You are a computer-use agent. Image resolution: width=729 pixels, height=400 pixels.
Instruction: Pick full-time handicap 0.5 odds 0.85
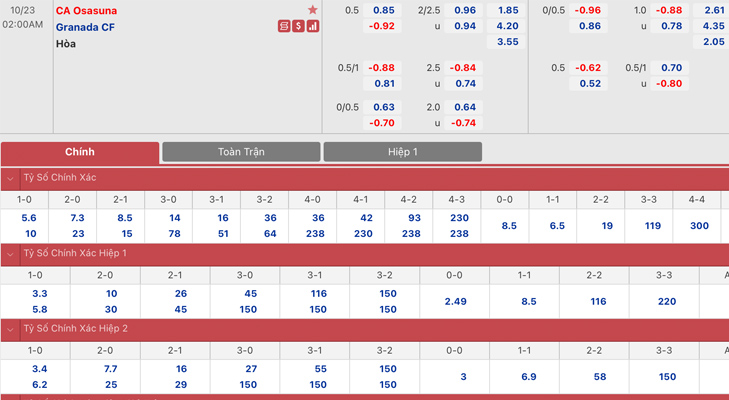(x=382, y=10)
